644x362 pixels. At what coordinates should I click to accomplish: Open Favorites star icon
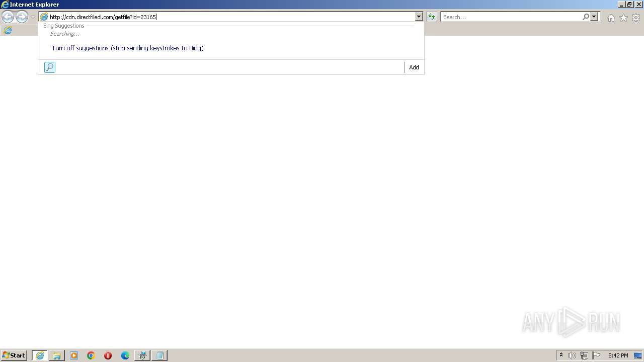[623, 18]
